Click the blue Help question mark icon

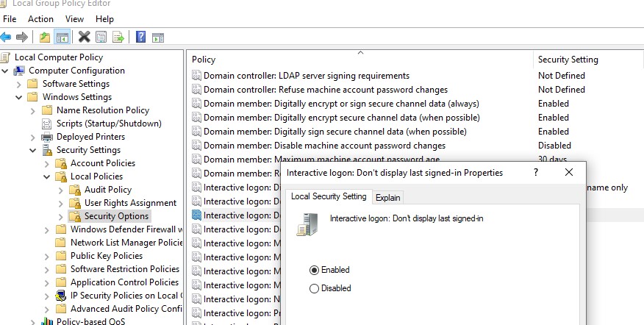pos(140,37)
